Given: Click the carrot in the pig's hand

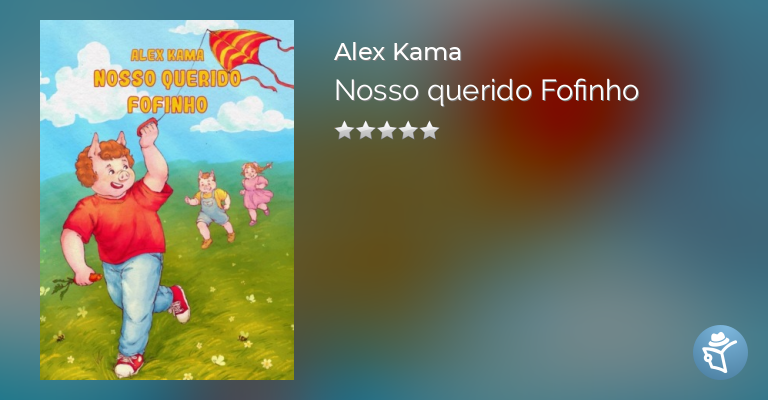Looking at the screenshot, I should [94, 278].
